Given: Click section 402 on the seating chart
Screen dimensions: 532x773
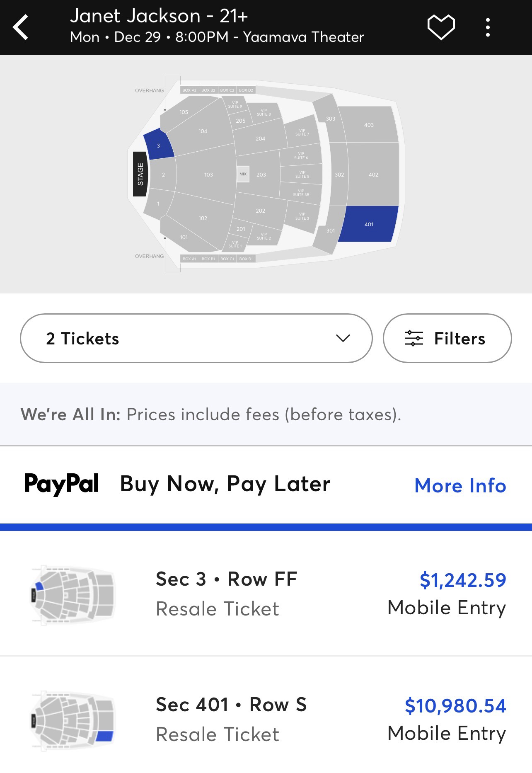Looking at the screenshot, I should point(373,175).
